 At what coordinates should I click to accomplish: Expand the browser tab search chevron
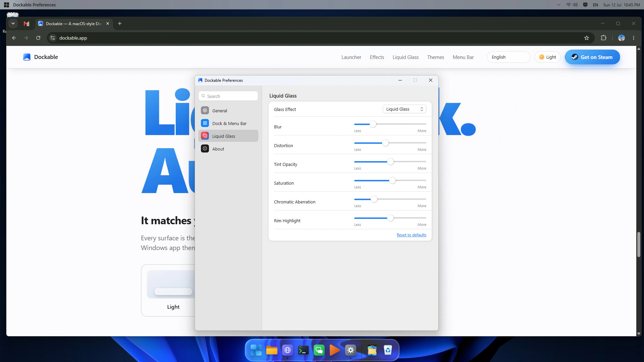point(13,23)
